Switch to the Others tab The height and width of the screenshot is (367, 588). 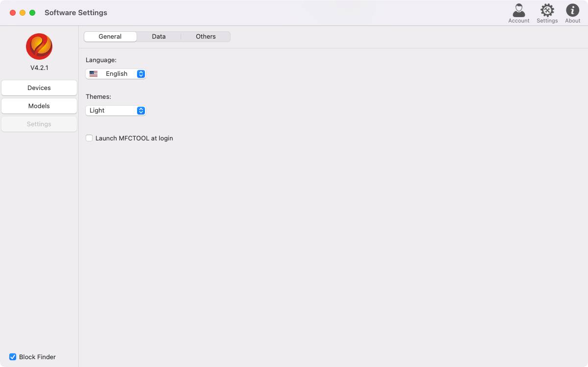[206, 37]
